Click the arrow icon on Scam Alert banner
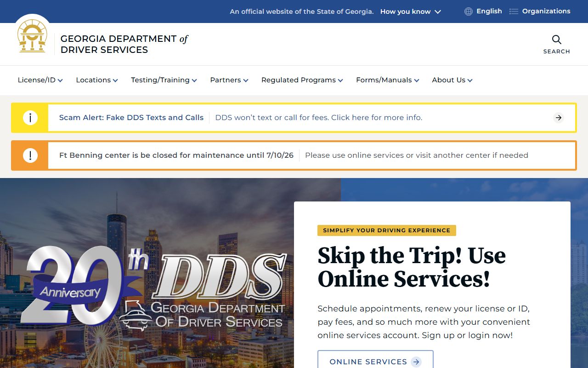The height and width of the screenshot is (368, 588). 558,118
